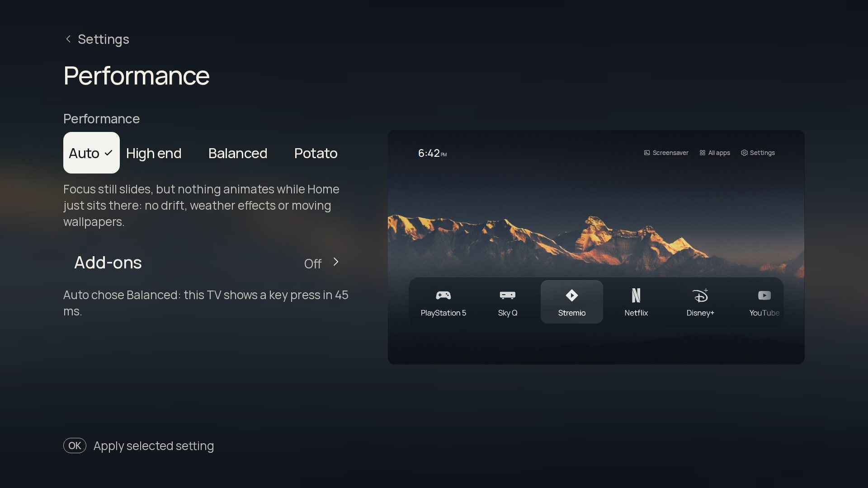This screenshot has width=868, height=488.
Task: Launch the Stremio diamond icon
Action: [x=572, y=296]
